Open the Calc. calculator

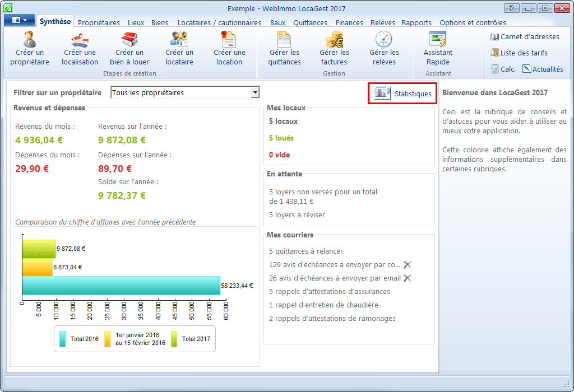[x=503, y=69]
